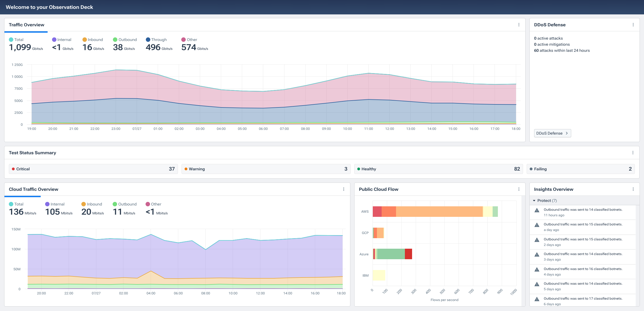Click 'Welcome to your Observation Deck' header

click(x=49, y=7)
